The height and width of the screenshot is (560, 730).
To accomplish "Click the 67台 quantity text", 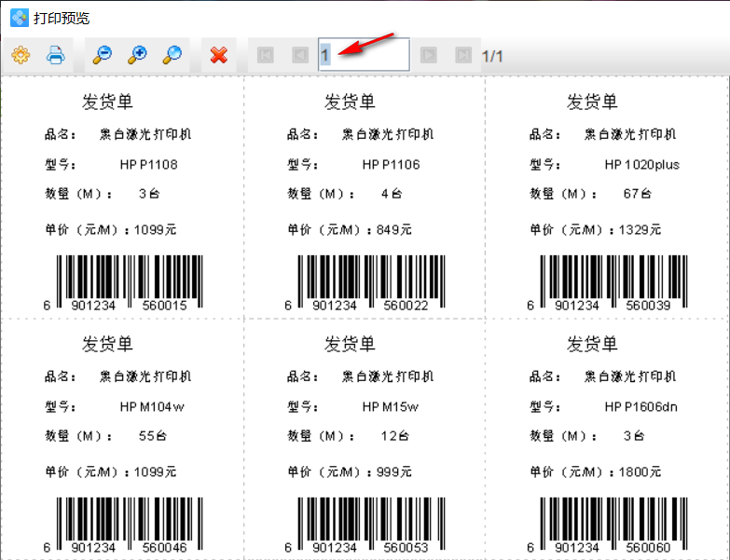I will click(638, 194).
